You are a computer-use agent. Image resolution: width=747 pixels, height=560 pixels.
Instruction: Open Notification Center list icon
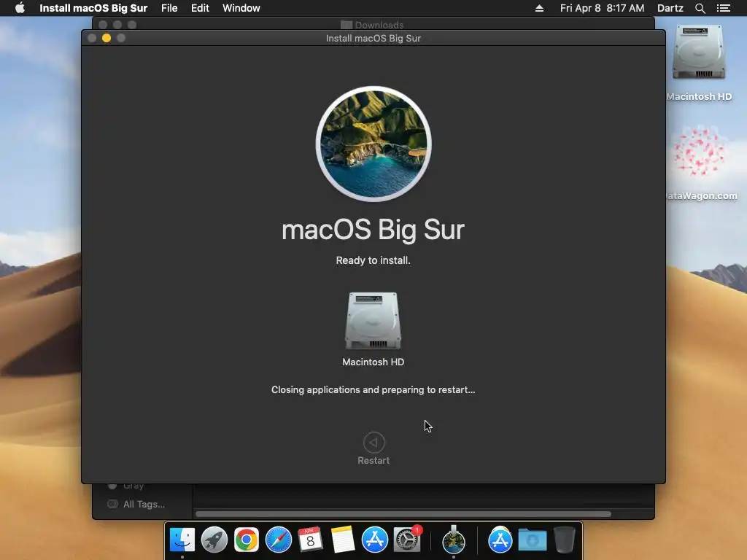pos(723,8)
